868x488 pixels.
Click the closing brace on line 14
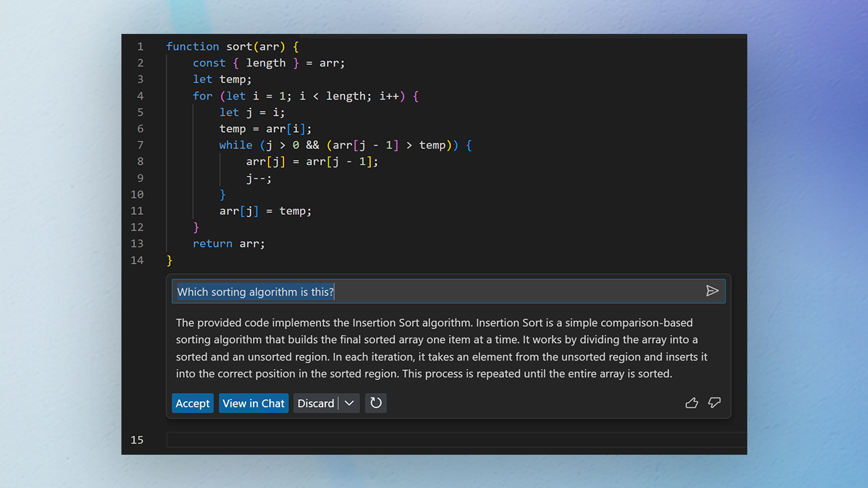point(170,260)
